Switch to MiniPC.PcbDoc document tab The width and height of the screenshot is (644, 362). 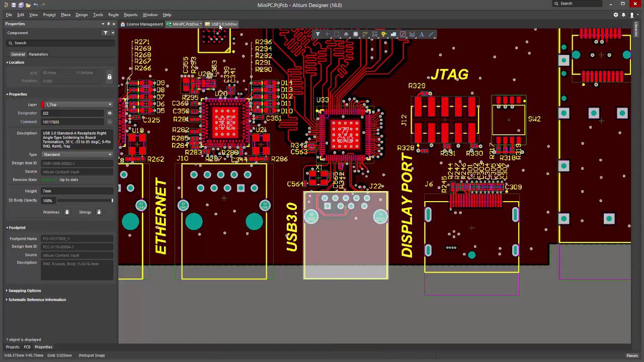[x=184, y=24]
